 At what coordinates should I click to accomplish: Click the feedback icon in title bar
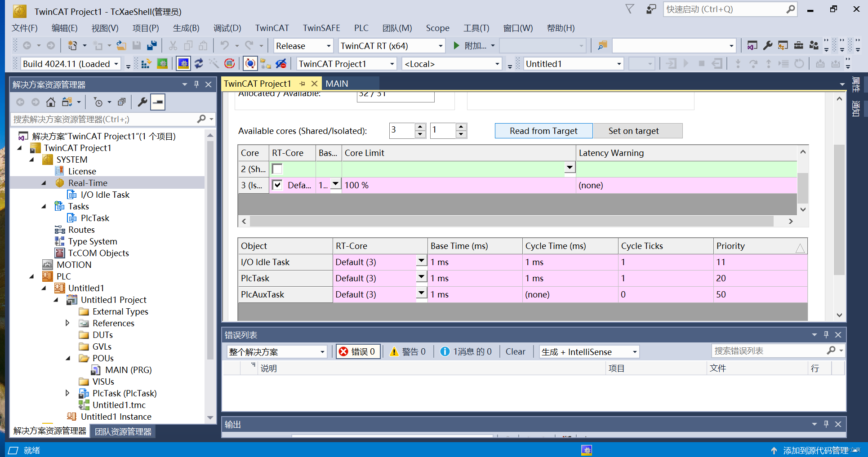pos(651,9)
